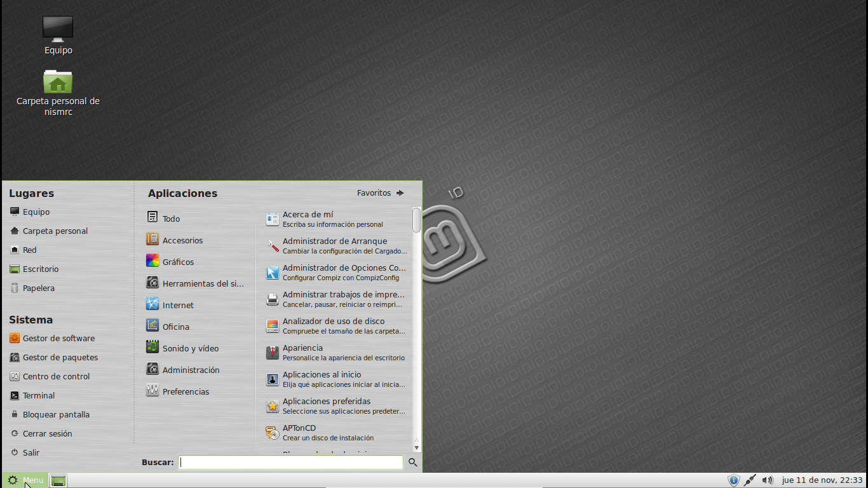Image resolution: width=868 pixels, height=488 pixels.
Task: Switch to Favoritos view
Action: (380, 193)
